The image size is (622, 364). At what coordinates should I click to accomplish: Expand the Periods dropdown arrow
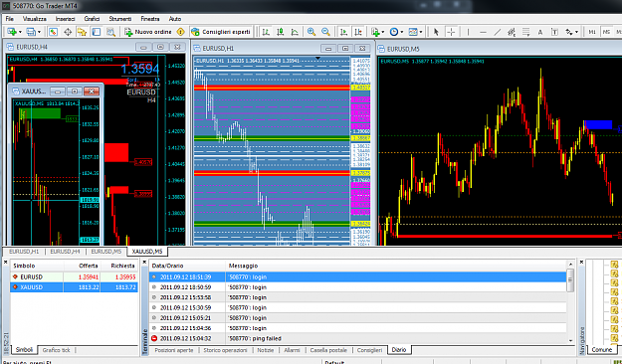pos(402,32)
